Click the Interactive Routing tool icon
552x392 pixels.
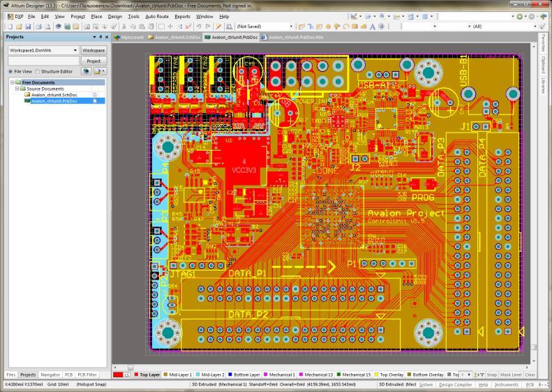coord(301,27)
